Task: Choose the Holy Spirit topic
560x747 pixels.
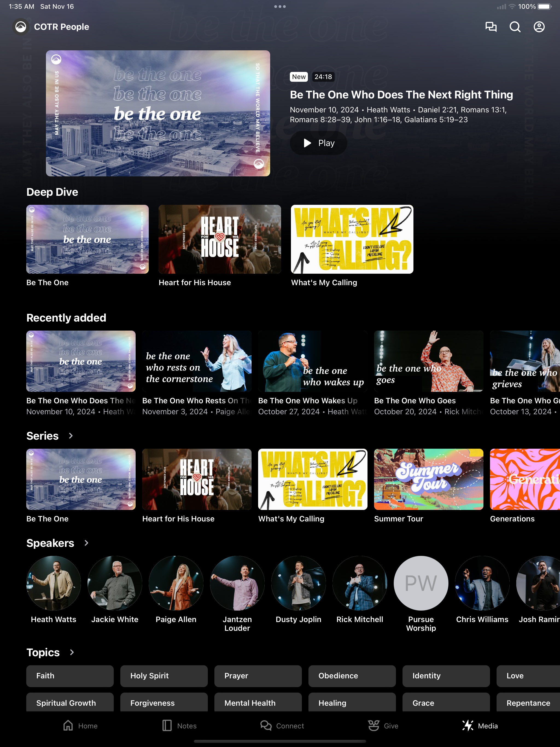Action: click(x=164, y=676)
